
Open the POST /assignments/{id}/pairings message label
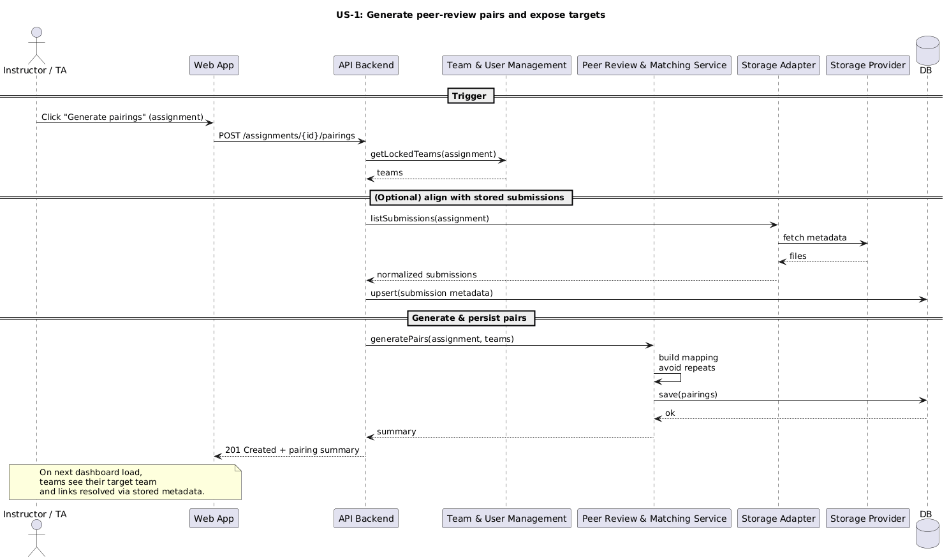coord(286,135)
